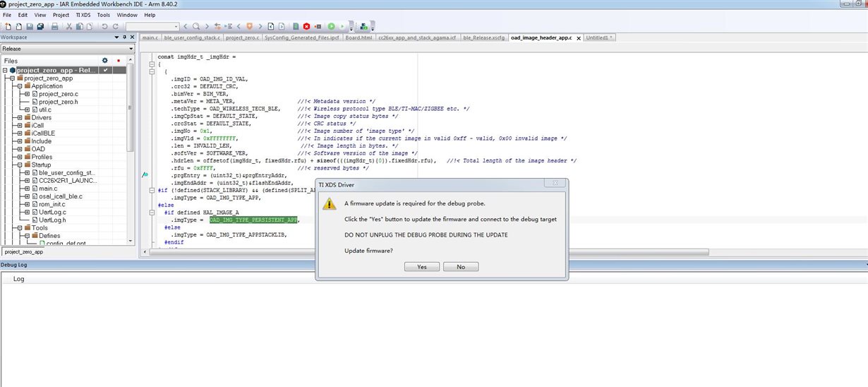Click the Paste toolbar icon
Image resolution: width=868 pixels, height=387 pixels.
90,26
